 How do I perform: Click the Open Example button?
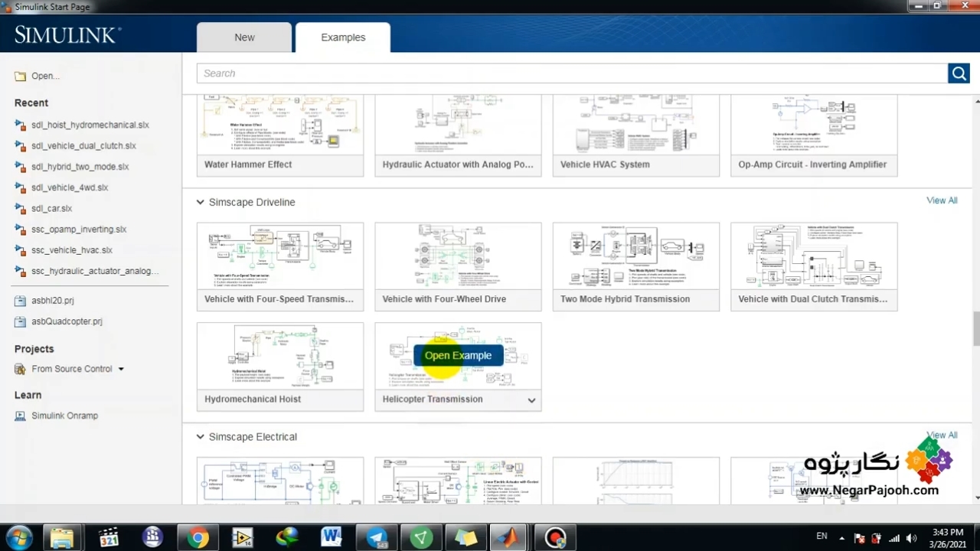tap(458, 355)
